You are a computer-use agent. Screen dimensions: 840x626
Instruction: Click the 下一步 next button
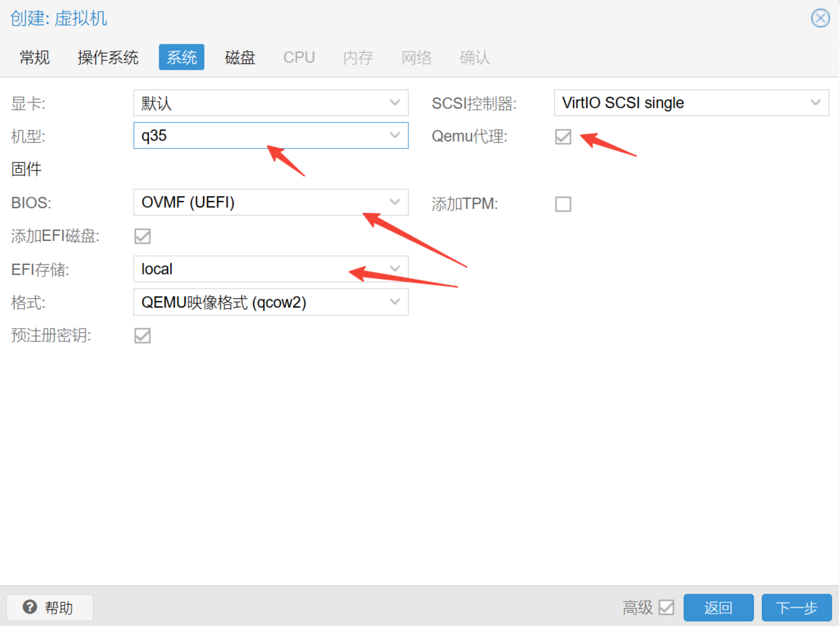(797, 607)
